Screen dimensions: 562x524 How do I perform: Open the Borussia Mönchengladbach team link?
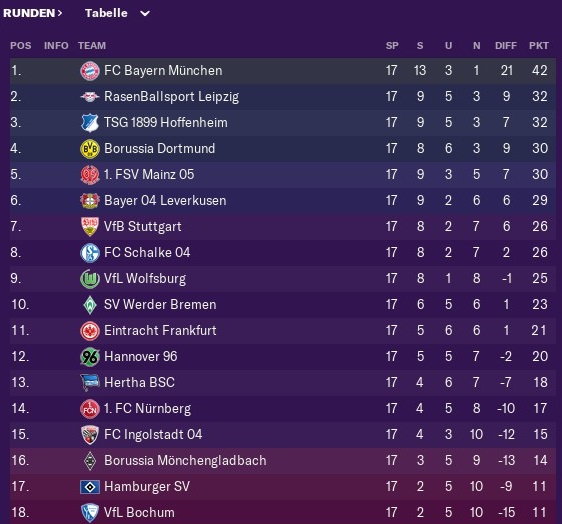click(x=185, y=461)
